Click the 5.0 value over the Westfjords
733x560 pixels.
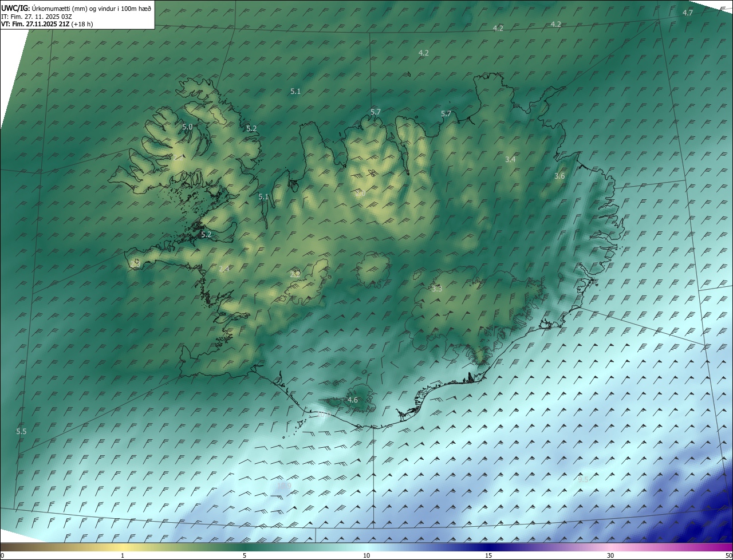187,127
